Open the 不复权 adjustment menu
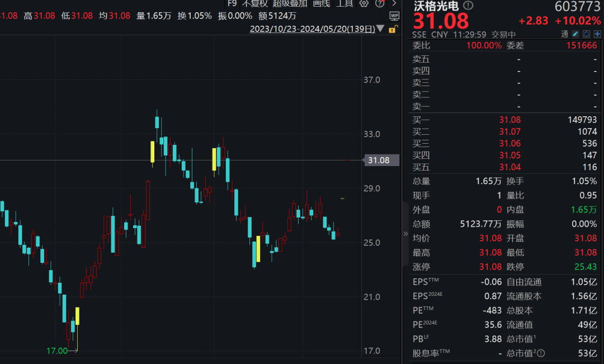Screen dimensions: 604x364 coord(254,3)
